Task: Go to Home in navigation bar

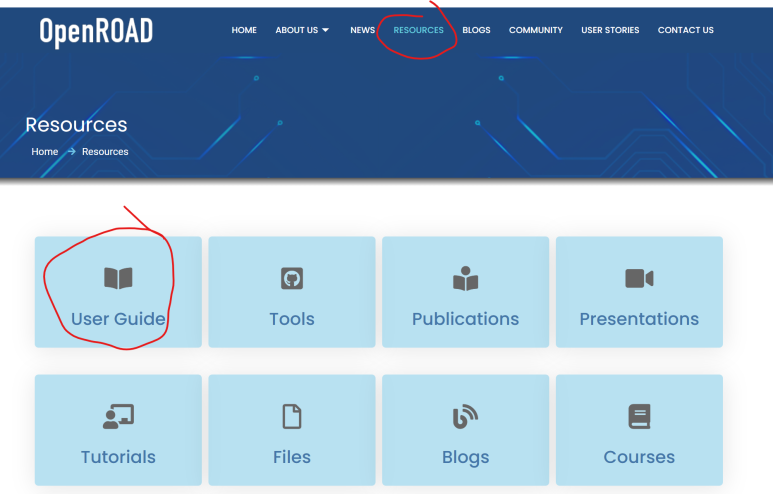Action: 244,30
